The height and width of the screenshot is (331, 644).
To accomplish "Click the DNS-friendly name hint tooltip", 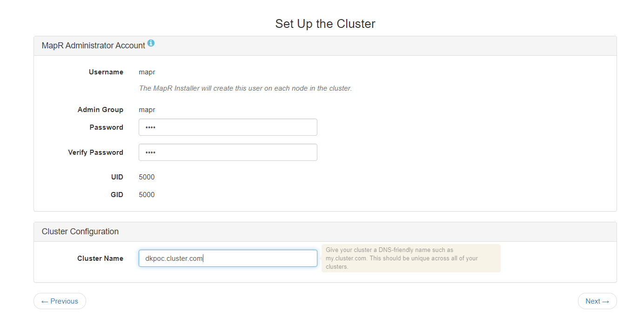I will point(411,258).
